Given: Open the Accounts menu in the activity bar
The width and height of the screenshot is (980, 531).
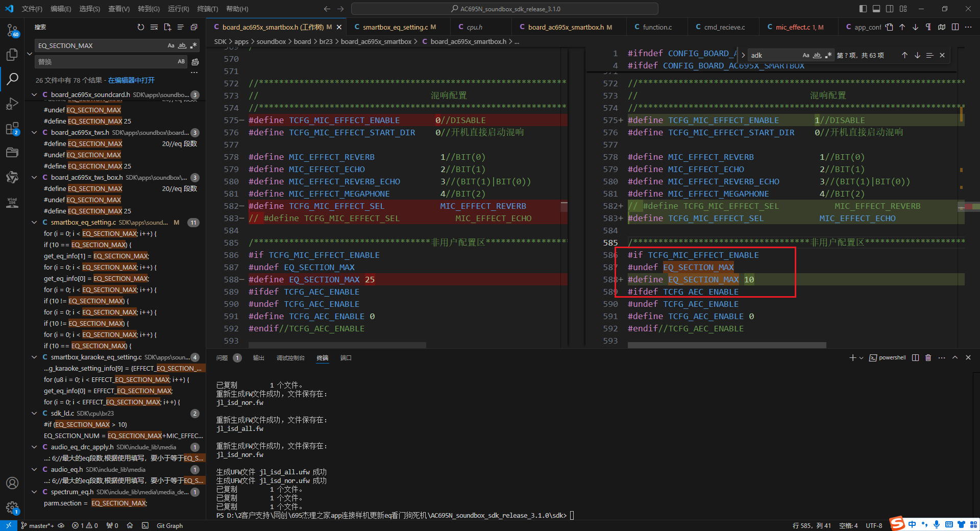Looking at the screenshot, I should tap(12, 483).
